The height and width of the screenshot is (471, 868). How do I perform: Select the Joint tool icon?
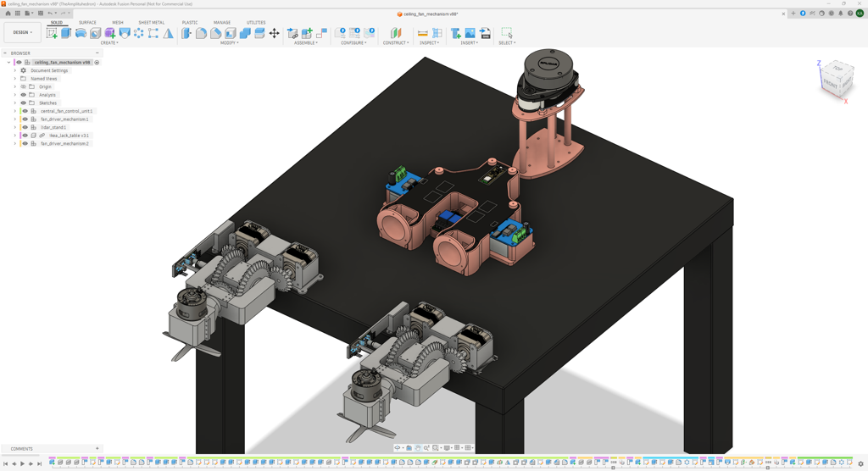(x=321, y=33)
